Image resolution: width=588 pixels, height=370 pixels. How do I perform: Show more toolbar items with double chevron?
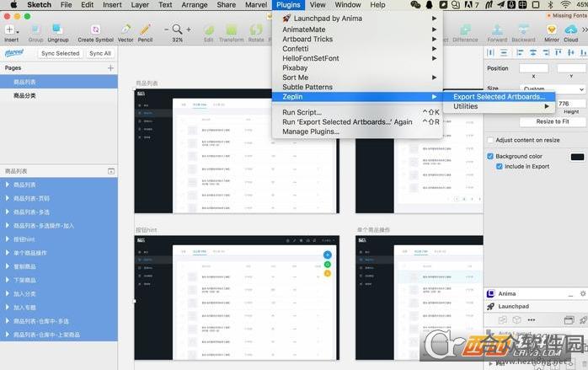point(585,29)
